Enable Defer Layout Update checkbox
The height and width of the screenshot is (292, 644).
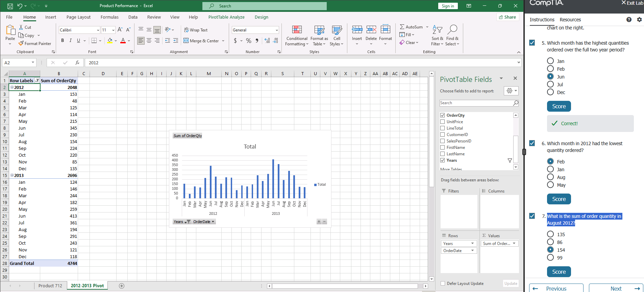[443, 284]
